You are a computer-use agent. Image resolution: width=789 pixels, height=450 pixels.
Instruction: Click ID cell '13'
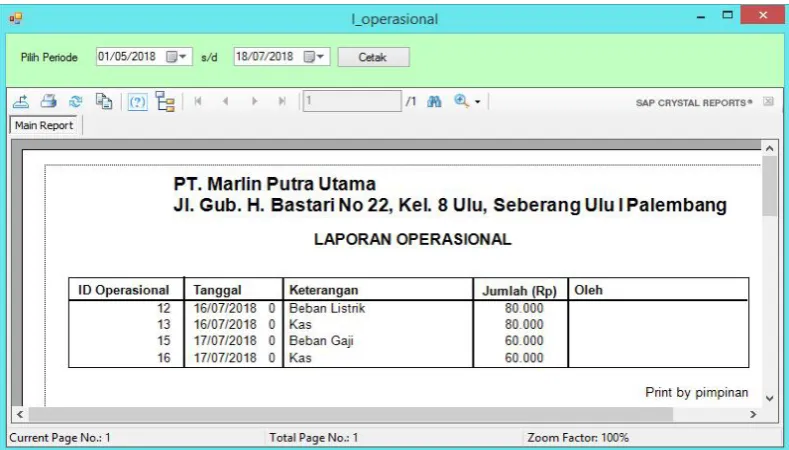pyautogui.click(x=164, y=325)
